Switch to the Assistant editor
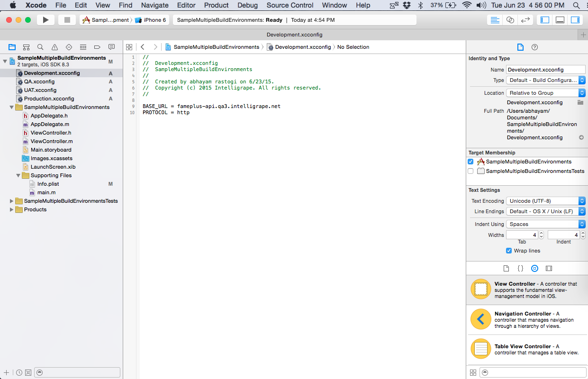This screenshot has width=588, height=379. tap(510, 20)
